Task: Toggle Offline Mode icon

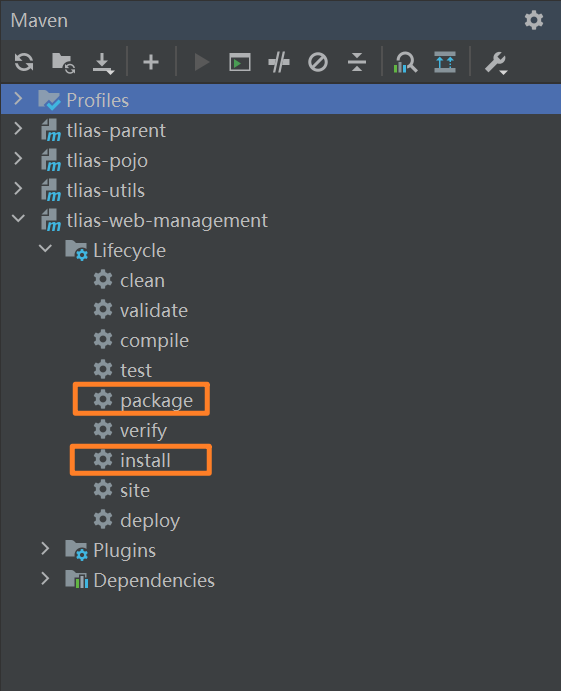Action: pos(279,62)
